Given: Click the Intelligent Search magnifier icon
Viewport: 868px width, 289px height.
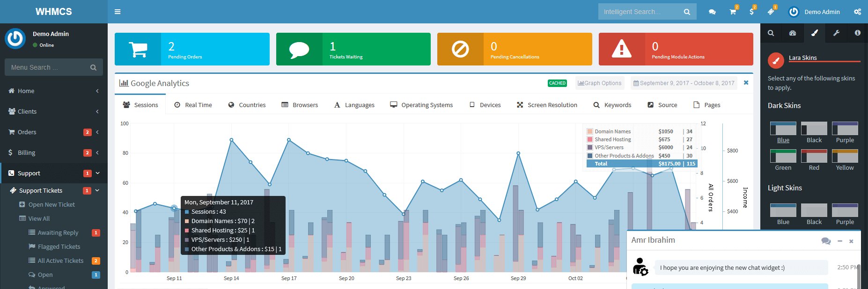Looking at the screenshot, I should coord(687,12).
